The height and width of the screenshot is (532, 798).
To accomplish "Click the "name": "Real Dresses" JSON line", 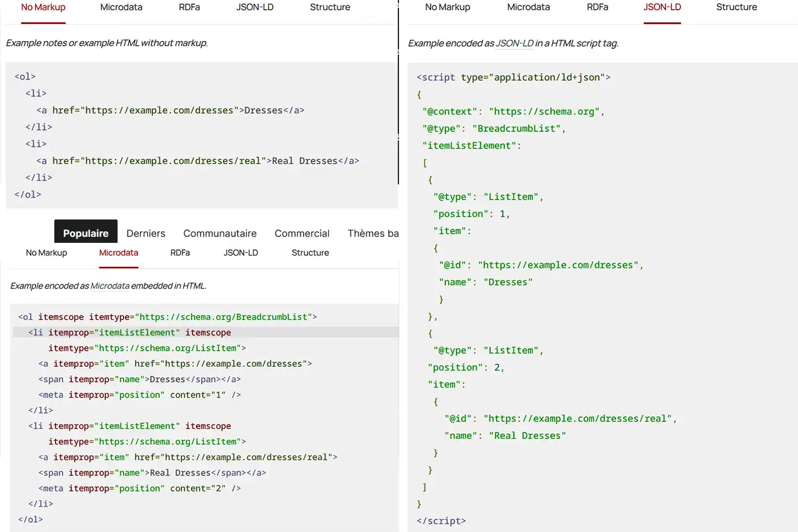I will pyautogui.click(x=505, y=436).
